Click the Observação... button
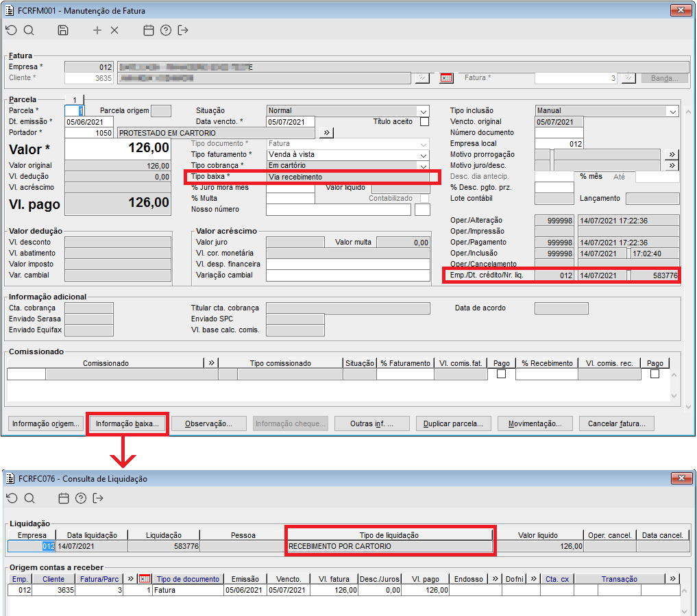Viewport: 697px width, 616px height. (x=209, y=423)
